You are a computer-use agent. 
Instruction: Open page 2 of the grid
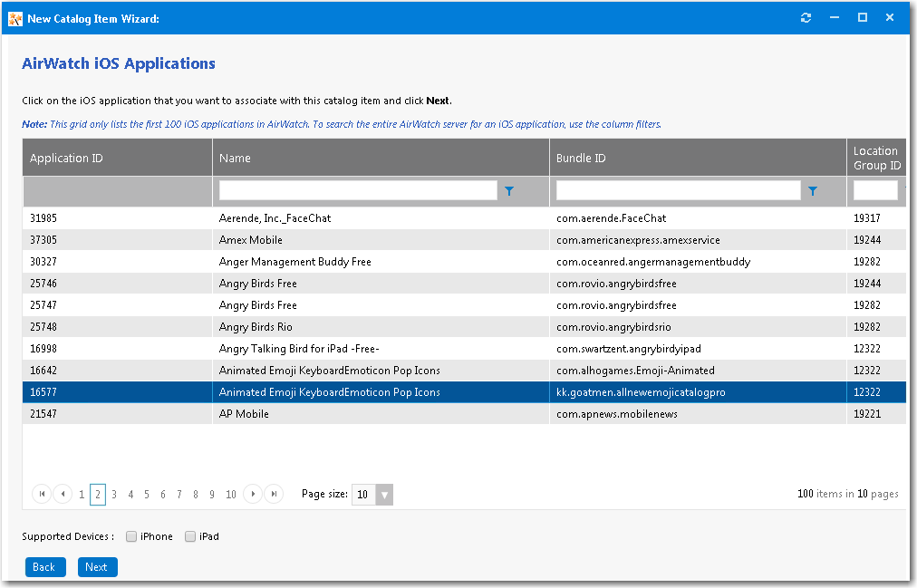pyautogui.click(x=98, y=495)
